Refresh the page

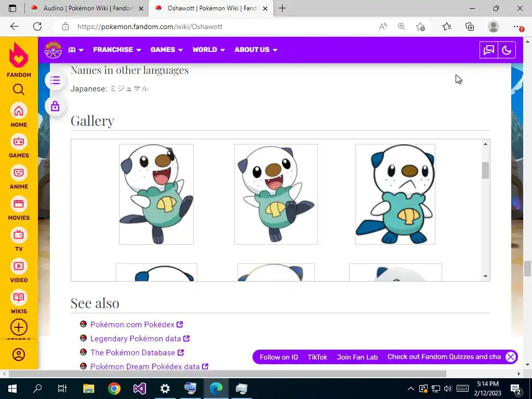point(37,26)
